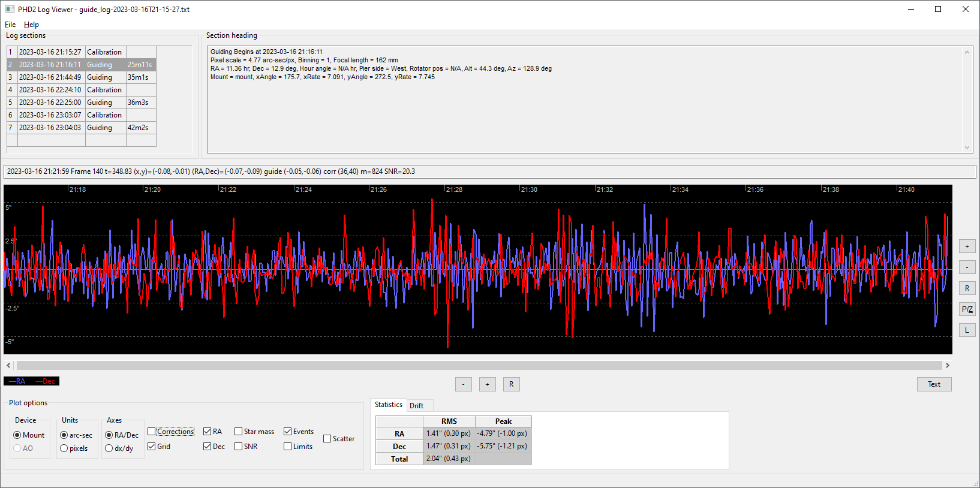The height and width of the screenshot is (488, 980).
Task: Minimize the PHD2 Log Viewer window
Action: point(910,9)
